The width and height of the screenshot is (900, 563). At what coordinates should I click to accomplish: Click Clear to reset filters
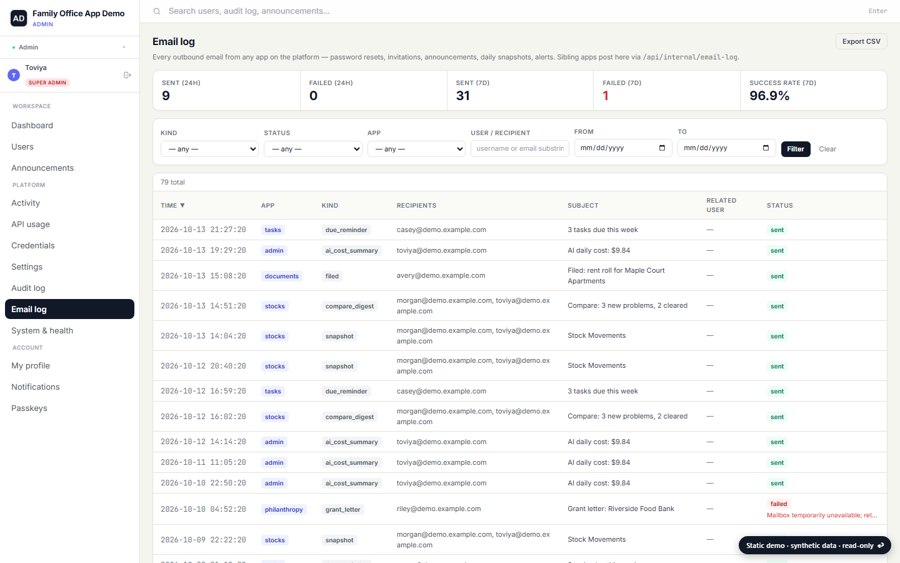pos(827,149)
